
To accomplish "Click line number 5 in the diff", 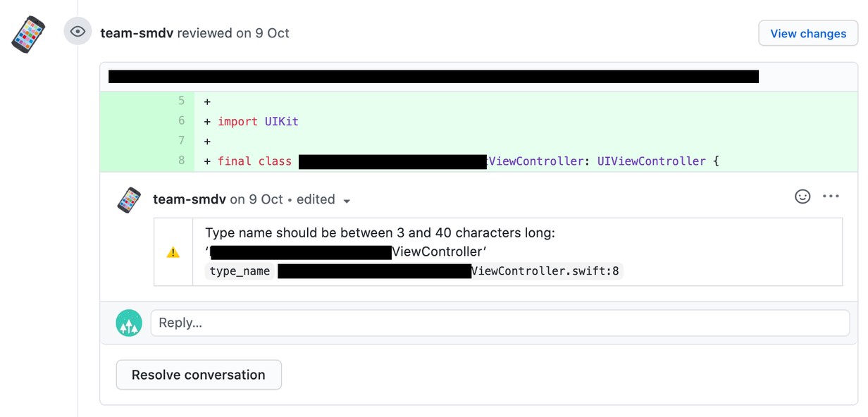I will pyautogui.click(x=181, y=101).
